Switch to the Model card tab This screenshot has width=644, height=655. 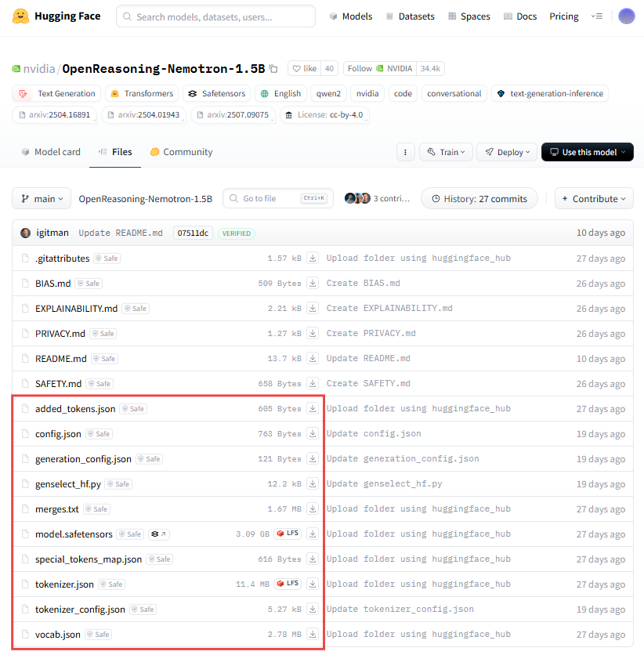51,152
